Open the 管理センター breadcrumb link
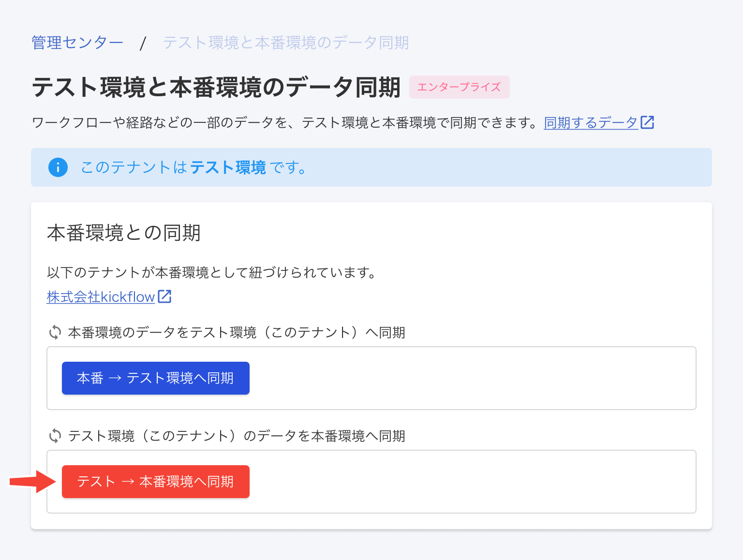This screenshot has width=743, height=560. click(77, 43)
